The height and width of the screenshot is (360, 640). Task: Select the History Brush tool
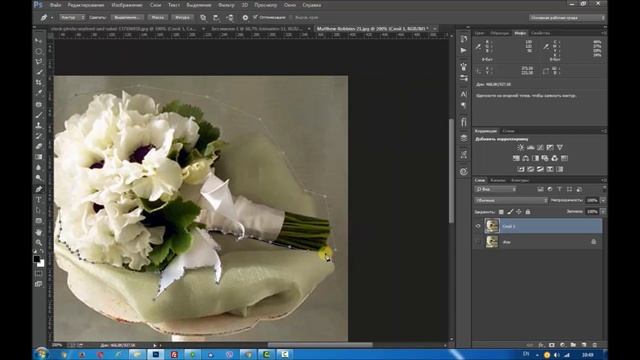tap(39, 136)
